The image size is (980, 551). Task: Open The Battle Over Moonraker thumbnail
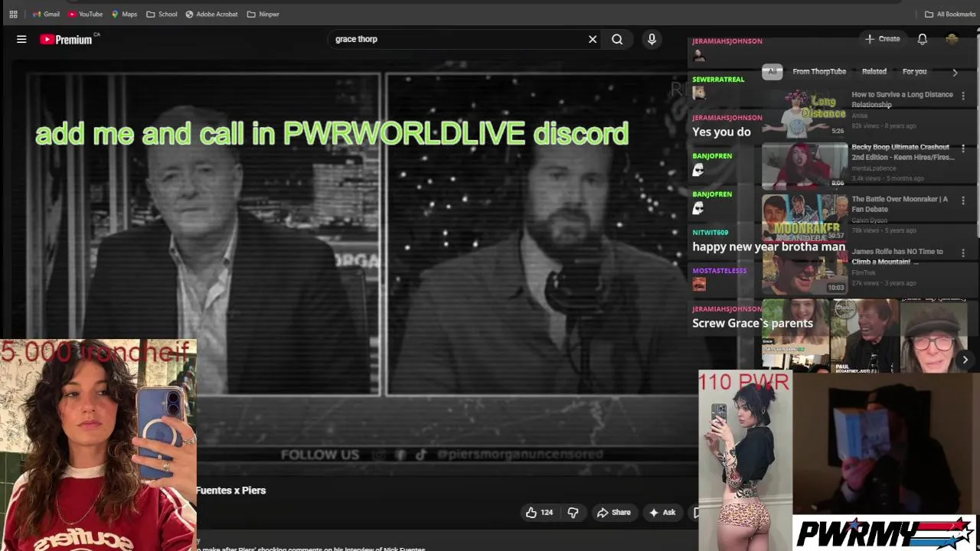tap(805, 218)
